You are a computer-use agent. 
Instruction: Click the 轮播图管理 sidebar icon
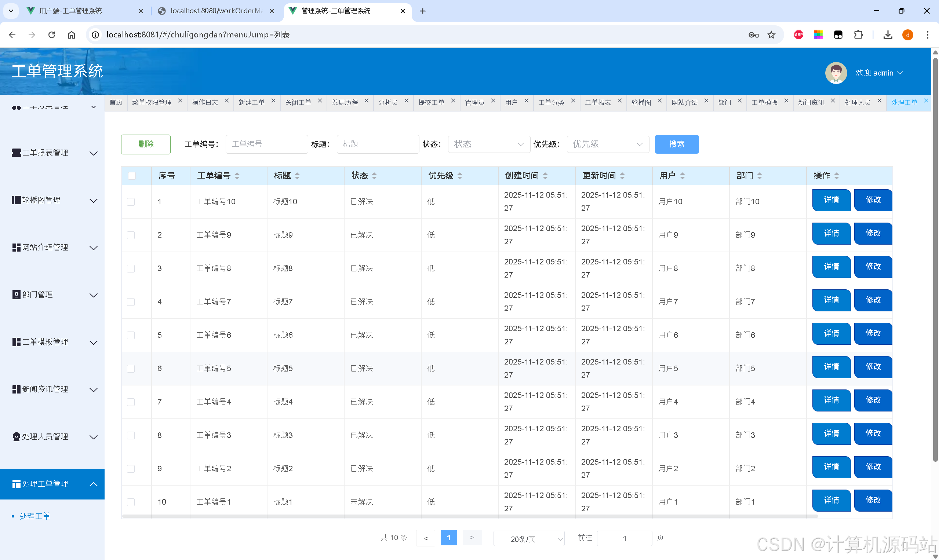click(x=16, y=200)
